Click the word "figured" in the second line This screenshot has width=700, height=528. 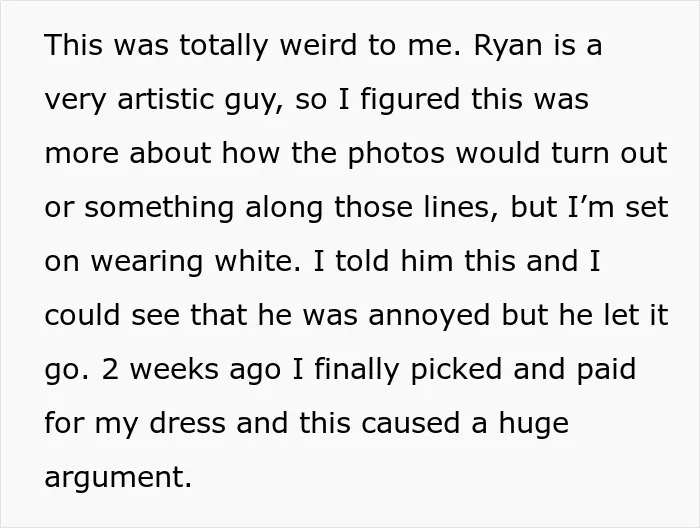pyautogui.click(x=410, y=100)
